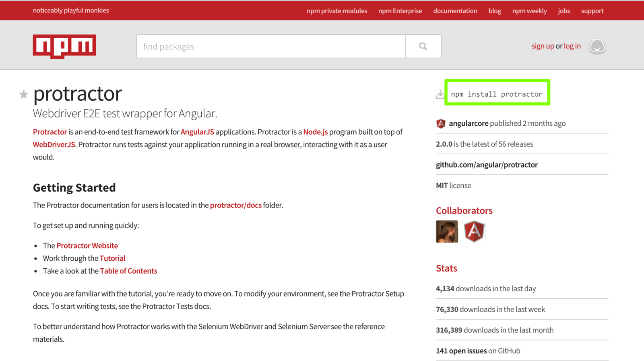Open the Angular logo collaborator avatar
The width and height of the screenshot is (644, 361).
(x=474, y=232)
